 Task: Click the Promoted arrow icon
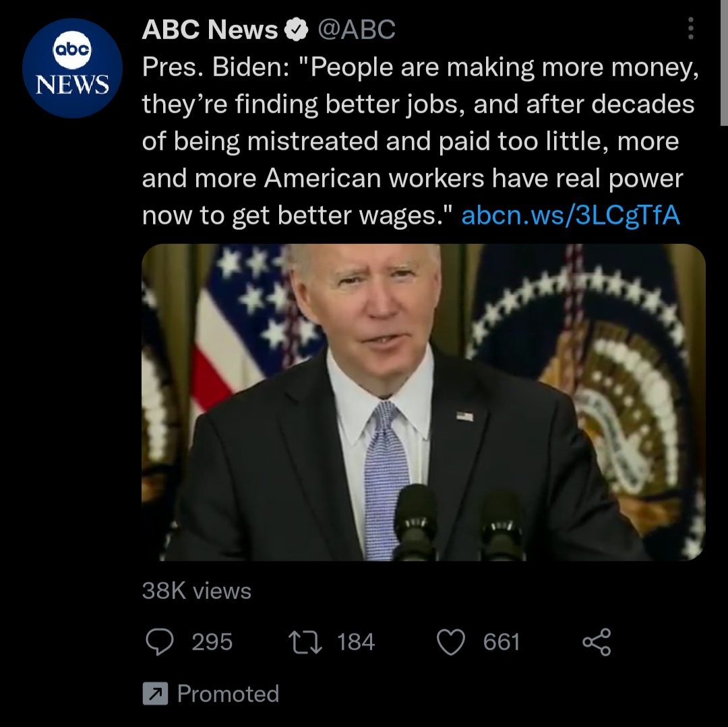coord(154,694)
